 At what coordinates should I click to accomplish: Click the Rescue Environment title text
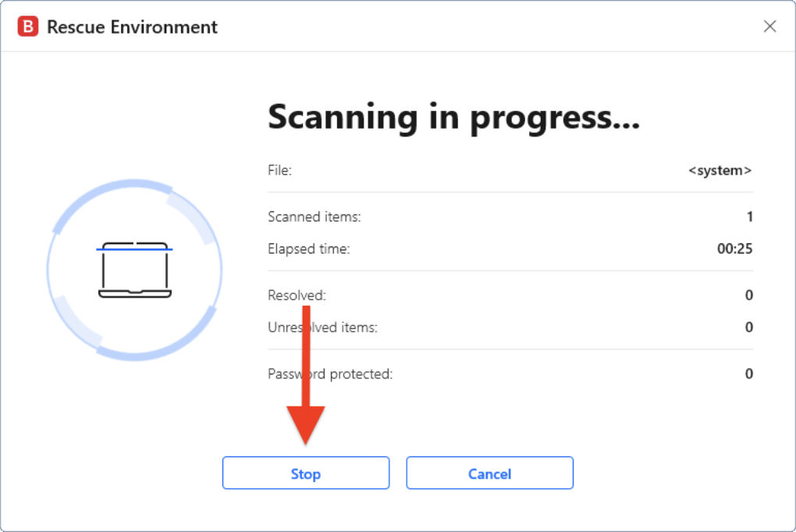[x=133, y=27]
